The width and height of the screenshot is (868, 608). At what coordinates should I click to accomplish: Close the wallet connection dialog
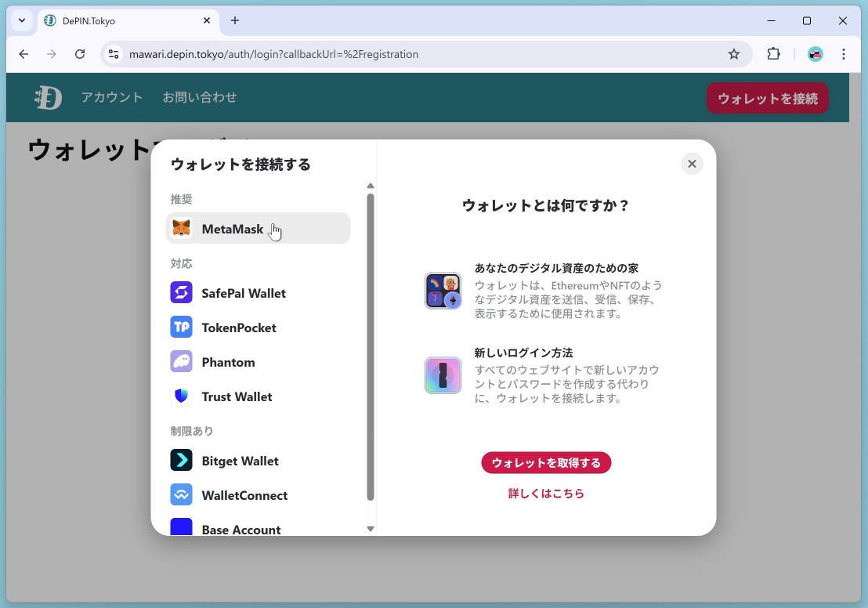coord(692,164)
